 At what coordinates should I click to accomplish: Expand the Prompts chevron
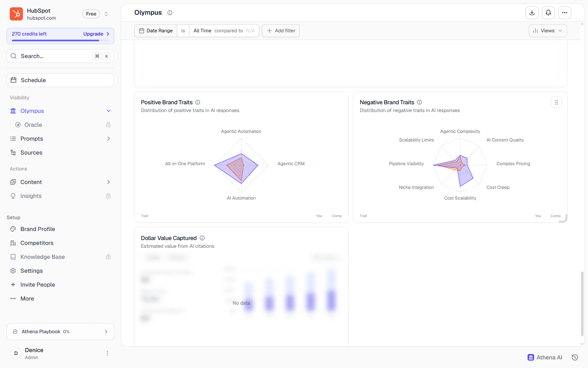click(109, 139)
